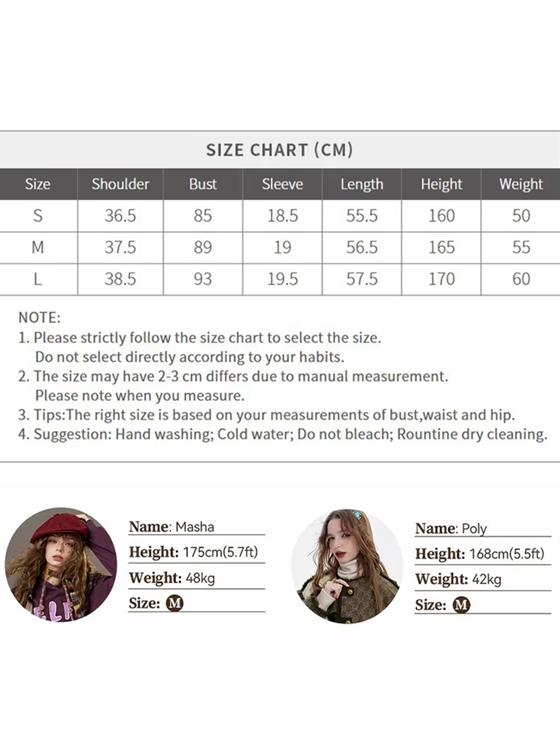
Task: Click the M size badge under Masha
Action: click(x=174, y=603)
